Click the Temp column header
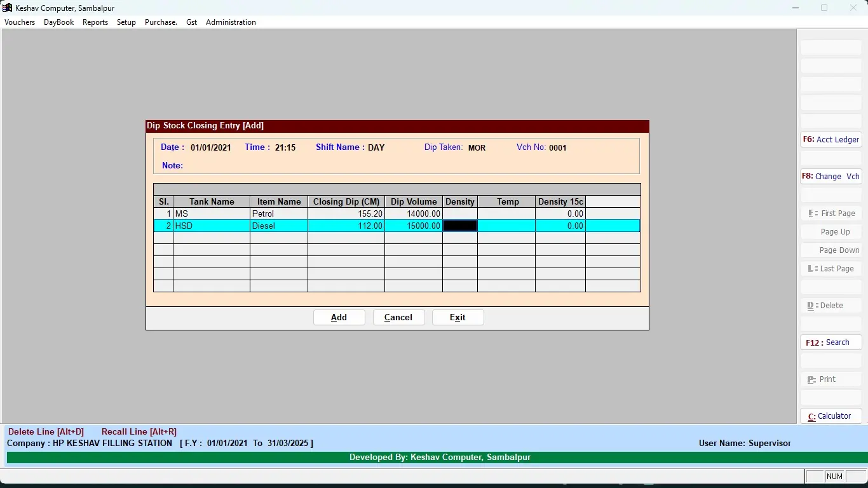Image resolution: width=868 pixels, height=488 pixels. tap(506, 201)
